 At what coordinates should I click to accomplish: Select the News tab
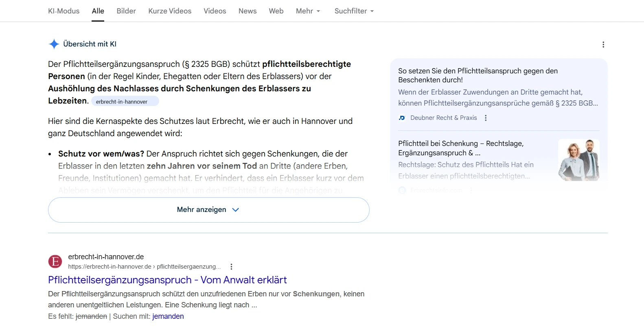click(x=248, y=11)
